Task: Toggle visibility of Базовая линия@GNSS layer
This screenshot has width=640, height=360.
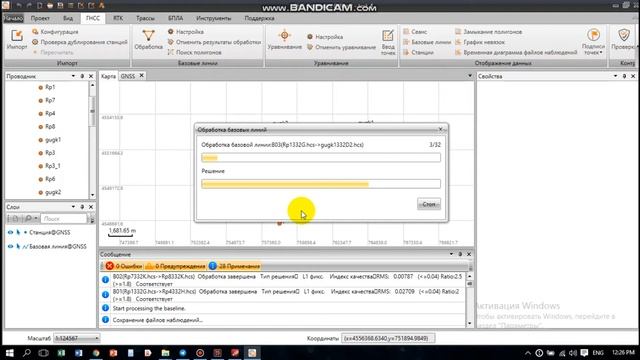Action: click(x=10, y=247)
